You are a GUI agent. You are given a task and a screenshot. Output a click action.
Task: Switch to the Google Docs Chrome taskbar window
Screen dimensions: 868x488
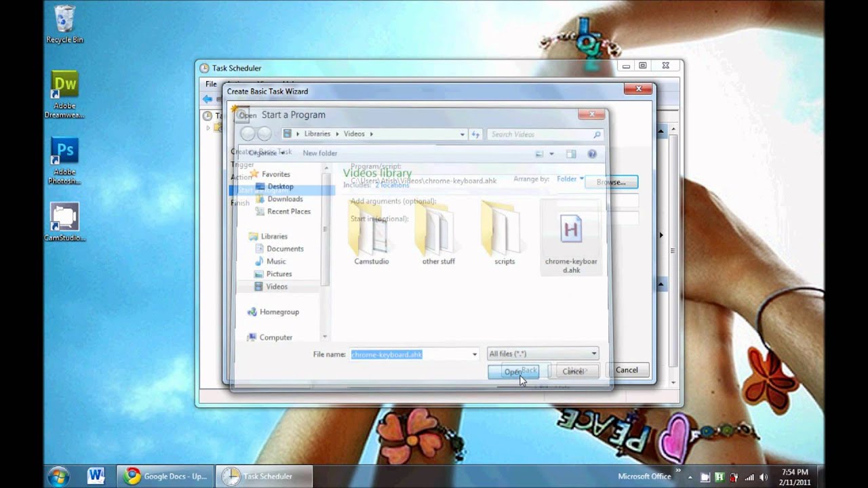[x=165, y=476]
